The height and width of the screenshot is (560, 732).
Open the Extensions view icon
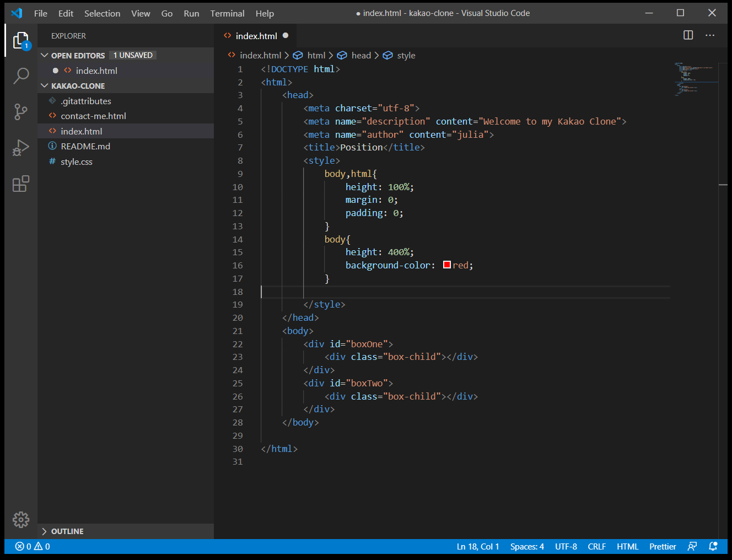coord(21,184)
